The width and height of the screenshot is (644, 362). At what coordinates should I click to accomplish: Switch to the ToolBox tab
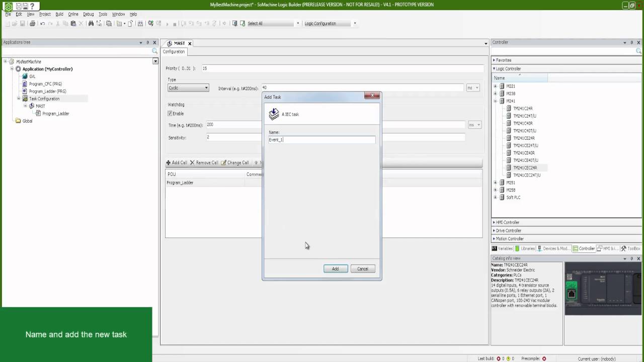point(631,248)
